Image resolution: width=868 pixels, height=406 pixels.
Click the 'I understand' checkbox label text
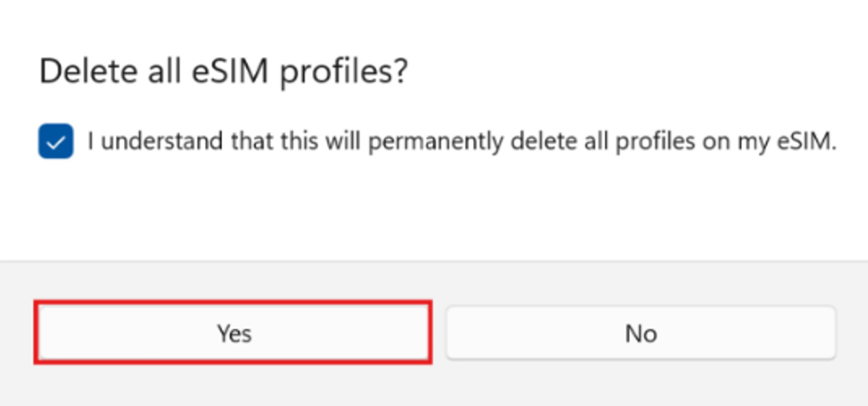461,141
